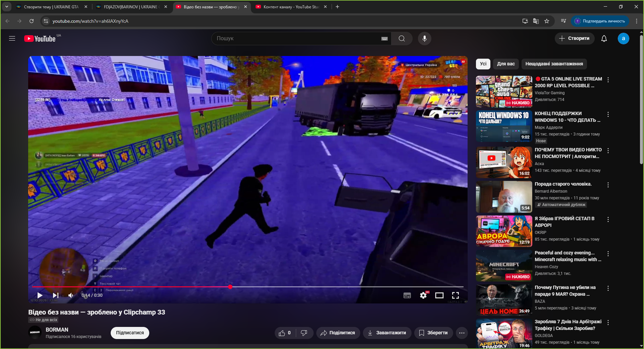Open Я Зібрав ІГРОВИЙ СЕТАП В АВРОРІ title
The height and width of the screenshot is (349, 644).
click(565, 222)
